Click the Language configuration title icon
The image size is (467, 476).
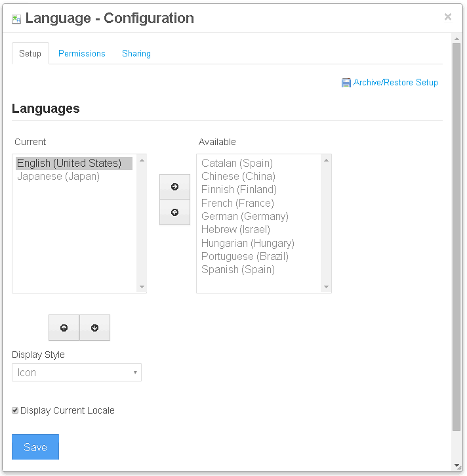tap(16, 19)
